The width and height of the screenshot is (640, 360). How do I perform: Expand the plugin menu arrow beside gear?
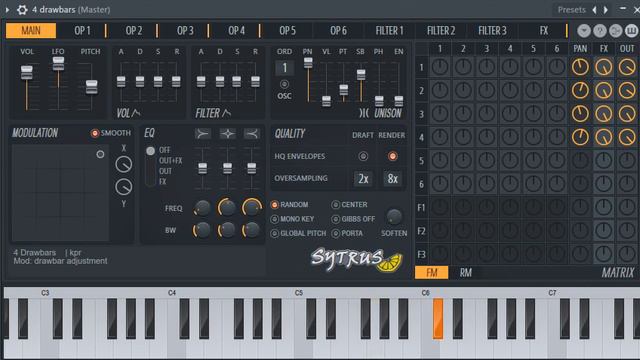pos(7,9)
